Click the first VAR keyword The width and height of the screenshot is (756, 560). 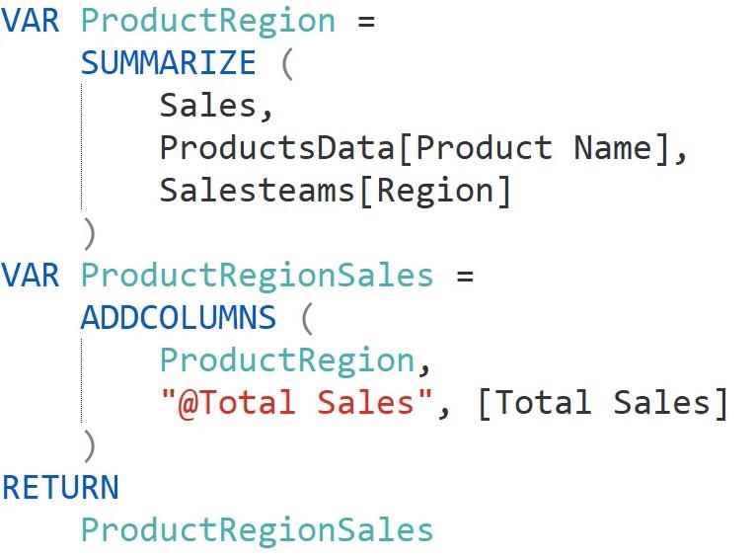[31, 21]
